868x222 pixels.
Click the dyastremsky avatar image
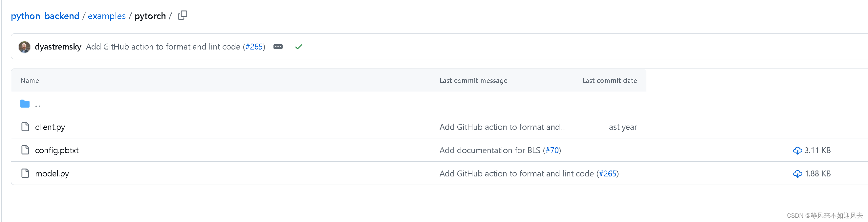coord(24,47)
